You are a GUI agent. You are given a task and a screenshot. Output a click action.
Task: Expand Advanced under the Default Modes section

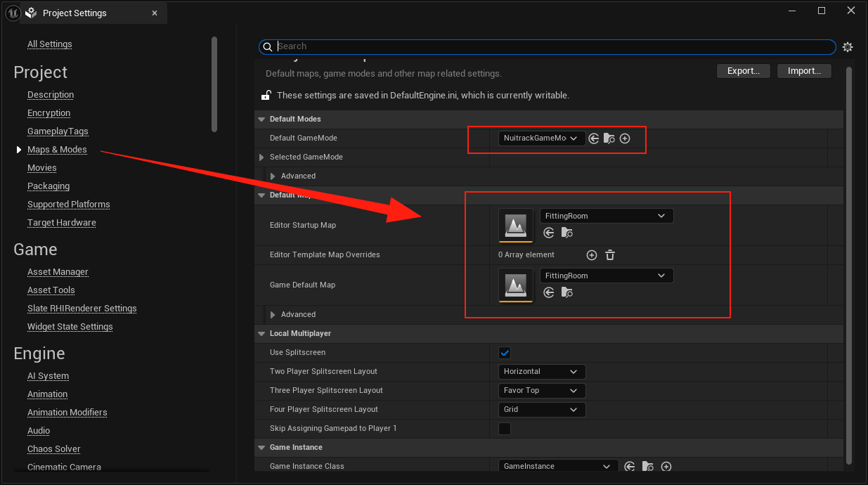tap(273, 176)
